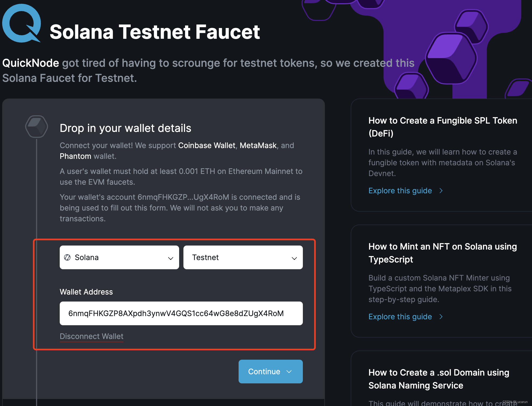
Task: Click the hexagon step icon
Action: pyautogui.click(x=37, y=127)
